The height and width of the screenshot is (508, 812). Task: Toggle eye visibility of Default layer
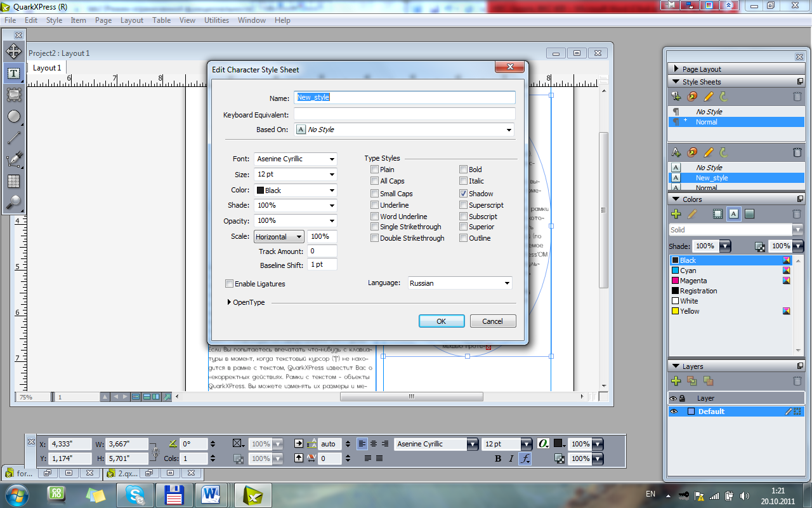pos(674,411)
